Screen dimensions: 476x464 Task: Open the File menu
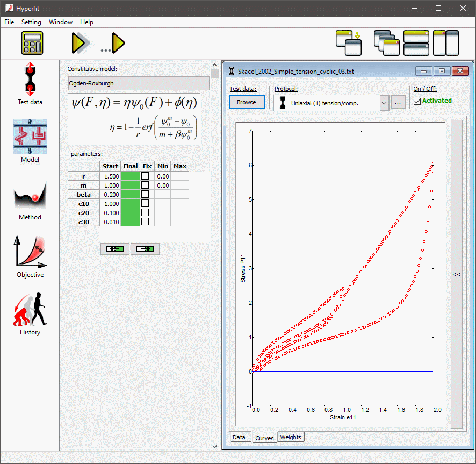pyautogui.click(x=9, y=22)
